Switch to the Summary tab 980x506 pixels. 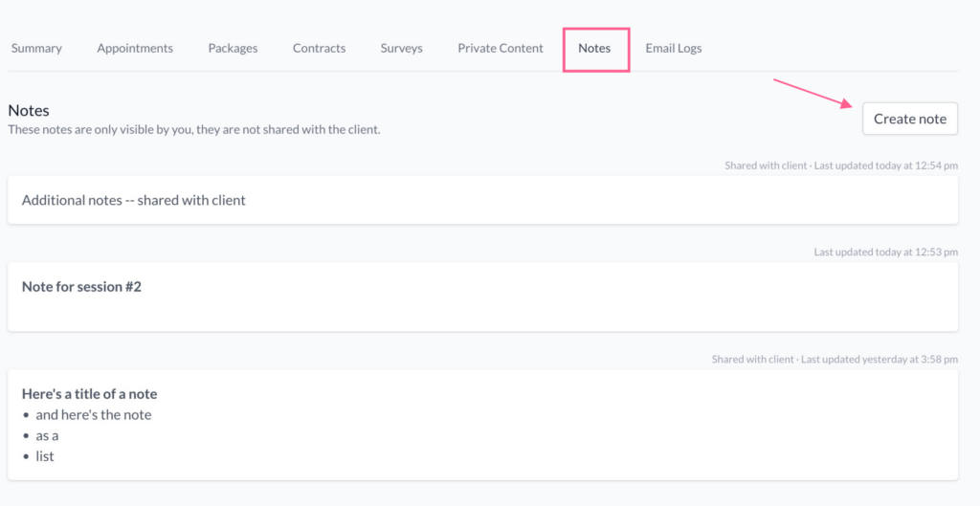pyautogui.click(x=36, y=48)
